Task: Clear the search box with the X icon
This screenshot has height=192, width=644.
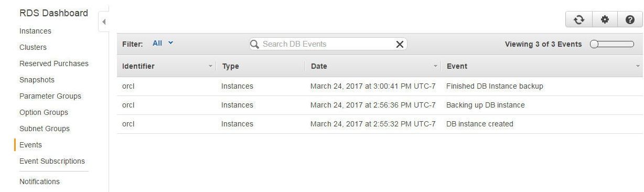Action: pyautogui.click(x=400, y=45)
